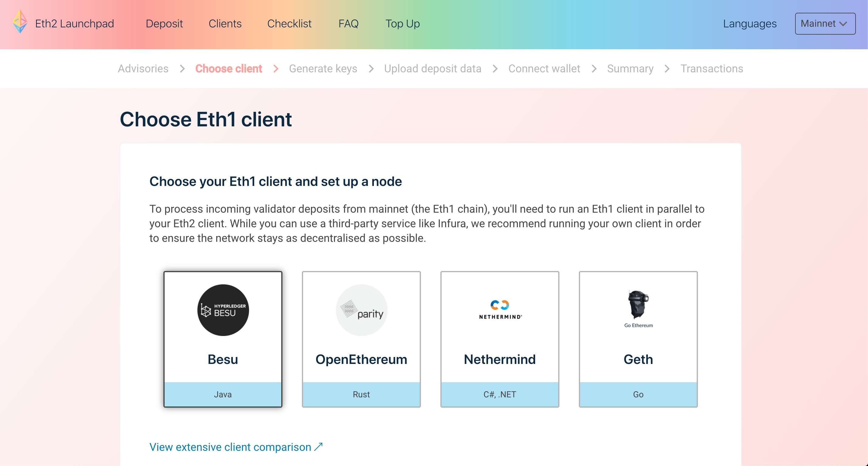Open the Deposit nav item

point(164,24)
